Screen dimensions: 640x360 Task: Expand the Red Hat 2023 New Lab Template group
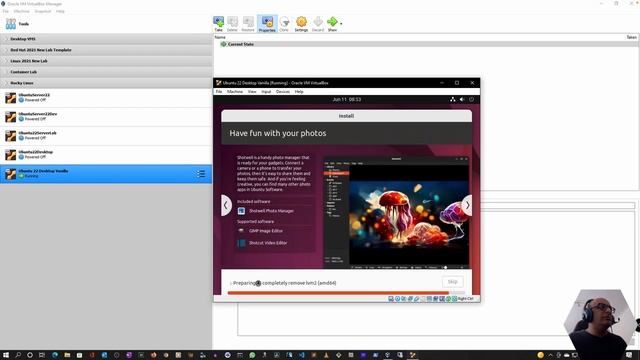click(106, 50)
